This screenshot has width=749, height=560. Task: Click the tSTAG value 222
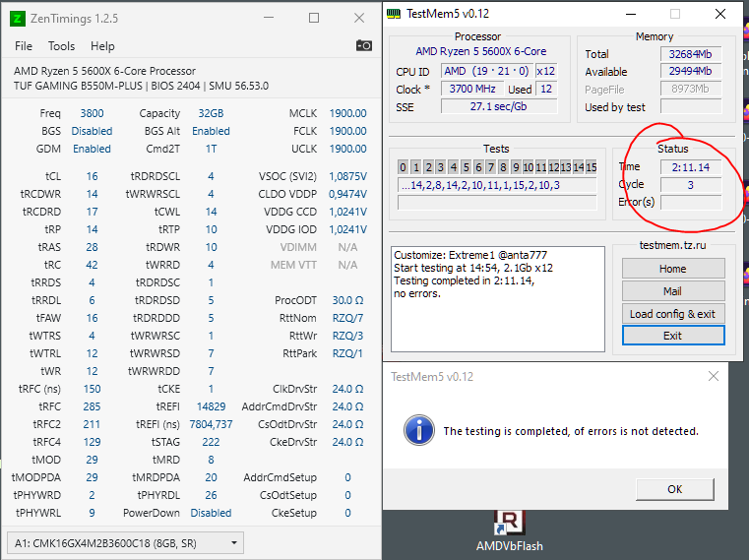[211, 442]
